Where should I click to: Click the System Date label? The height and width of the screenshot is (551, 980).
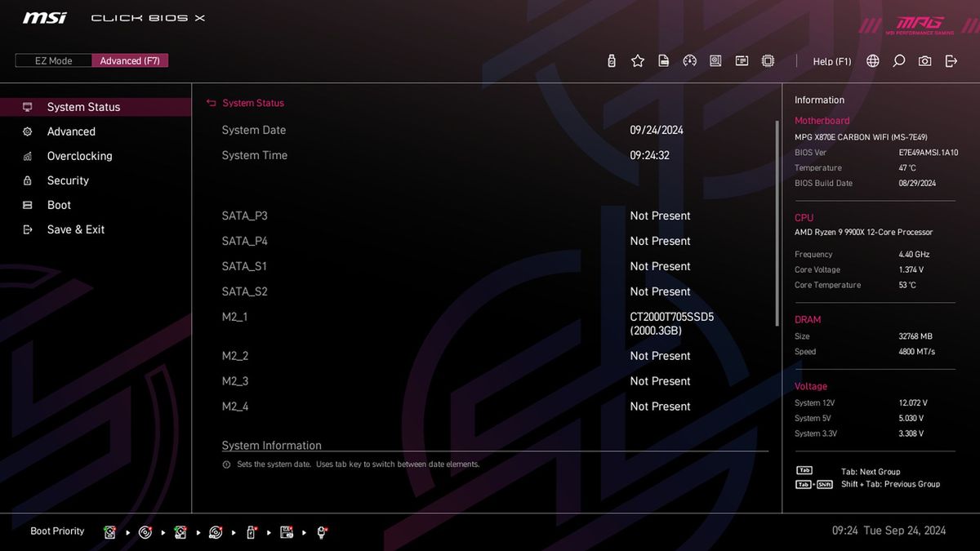click(254, 130)
